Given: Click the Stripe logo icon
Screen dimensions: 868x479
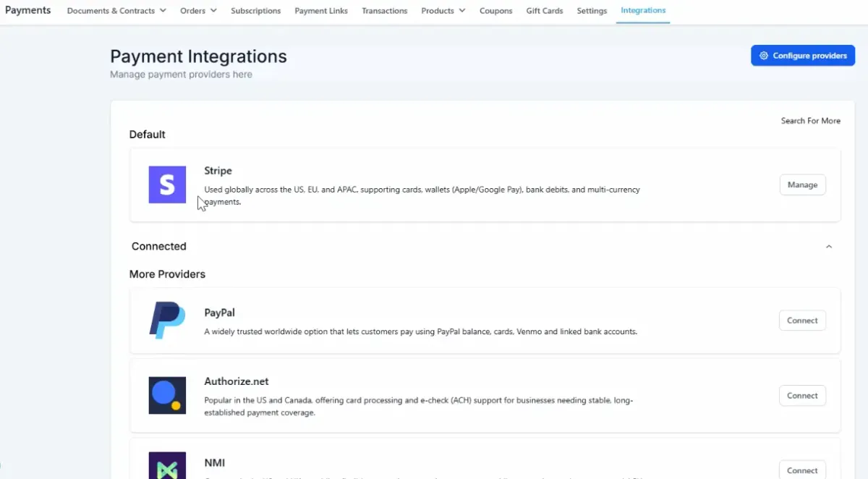Looking at the screenshot, I should click(x=167, y=185).
